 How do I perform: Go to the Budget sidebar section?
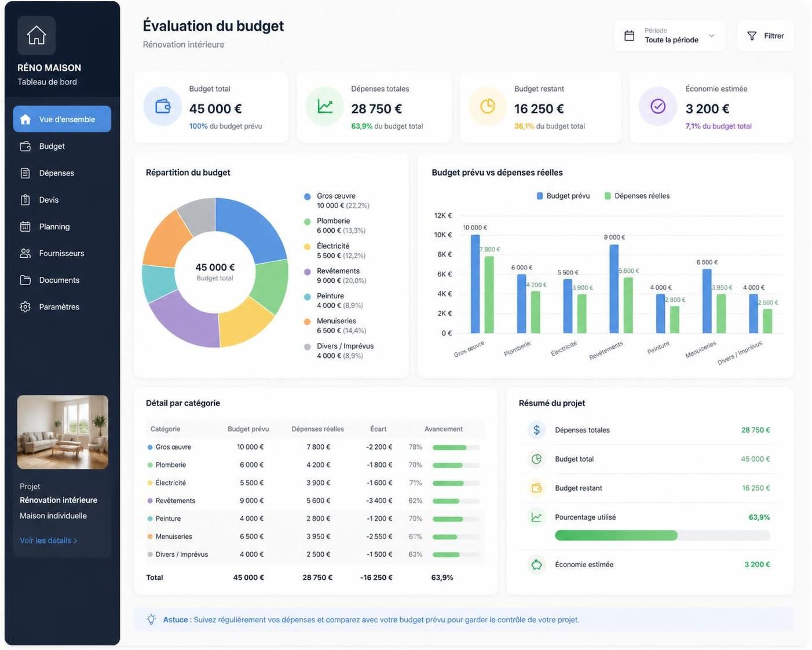click(62, 146)
